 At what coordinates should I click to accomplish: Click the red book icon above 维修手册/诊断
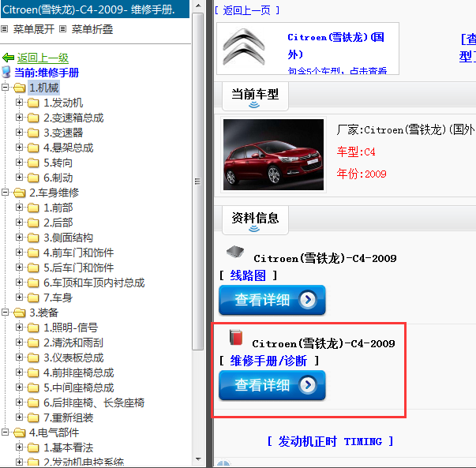[x=236, y=337]
